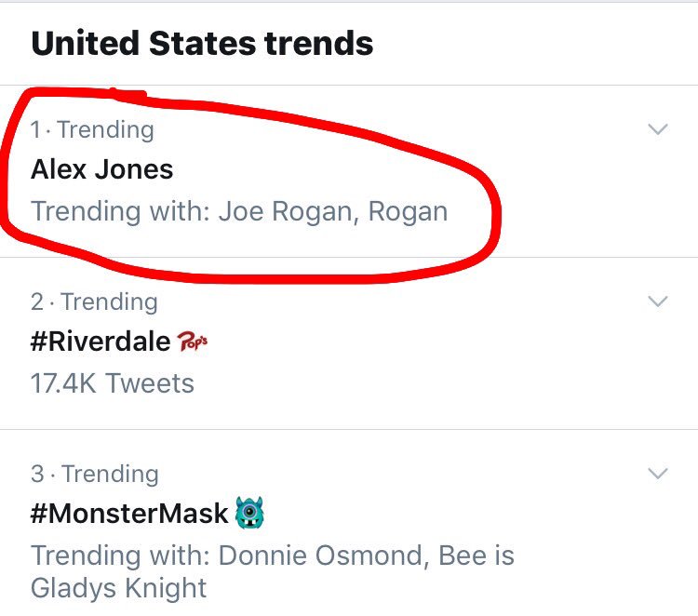Click the monster emoji beside #MonsterMask
Image resolution: width=698 pixels, height=616 pixels.
click(x=248, y=513)
